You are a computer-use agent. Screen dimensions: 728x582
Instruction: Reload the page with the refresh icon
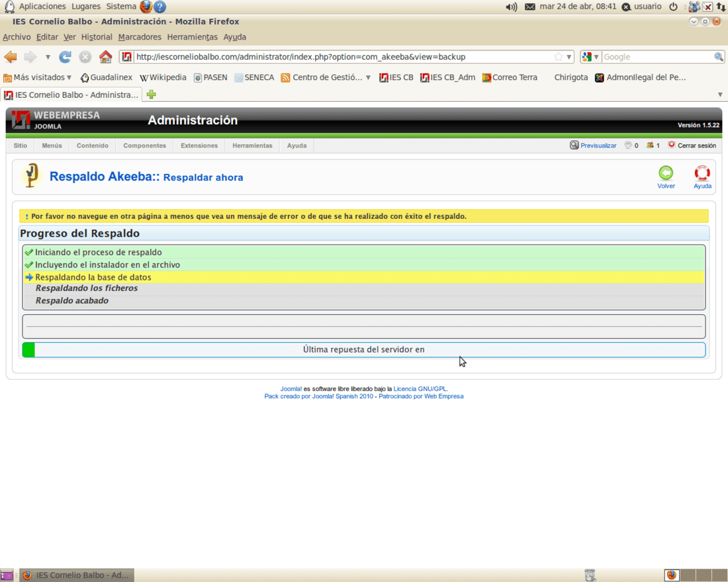pyautogui.click(x=65, y=57)
